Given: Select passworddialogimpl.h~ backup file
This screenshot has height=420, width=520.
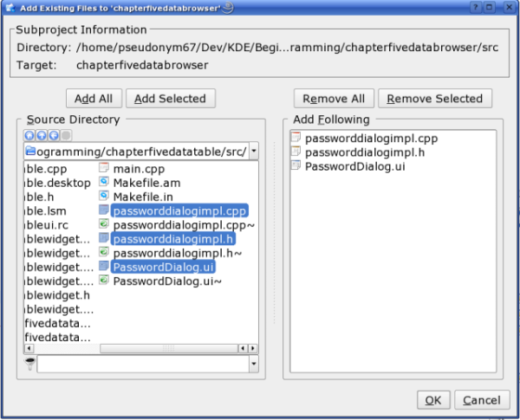Looking at the screenshot, I should point(178,253).
